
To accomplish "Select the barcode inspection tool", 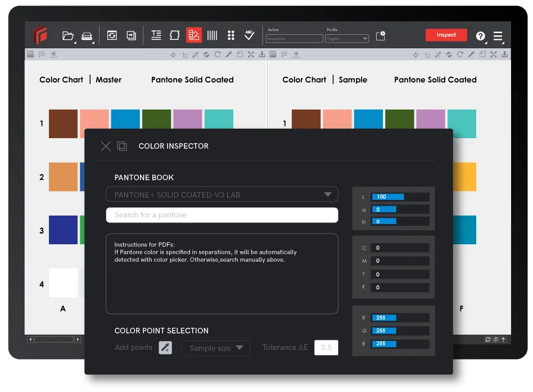I will coord(212,35).
